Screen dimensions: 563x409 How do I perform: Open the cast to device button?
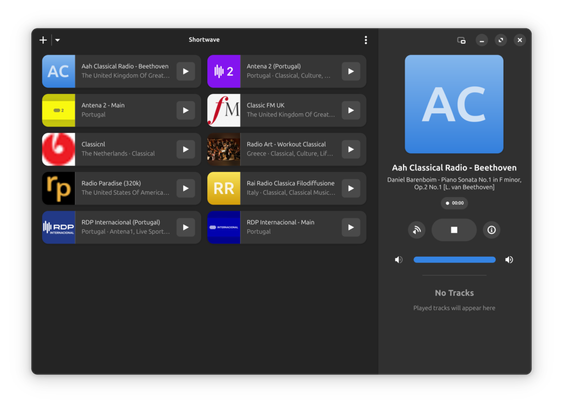pos(417,230)
